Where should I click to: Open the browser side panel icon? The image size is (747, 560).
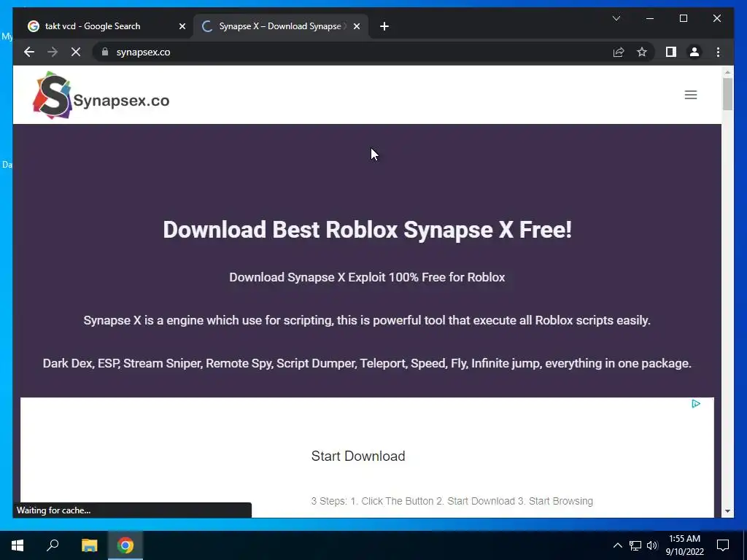pyautogui.click(x=671, y=52)
